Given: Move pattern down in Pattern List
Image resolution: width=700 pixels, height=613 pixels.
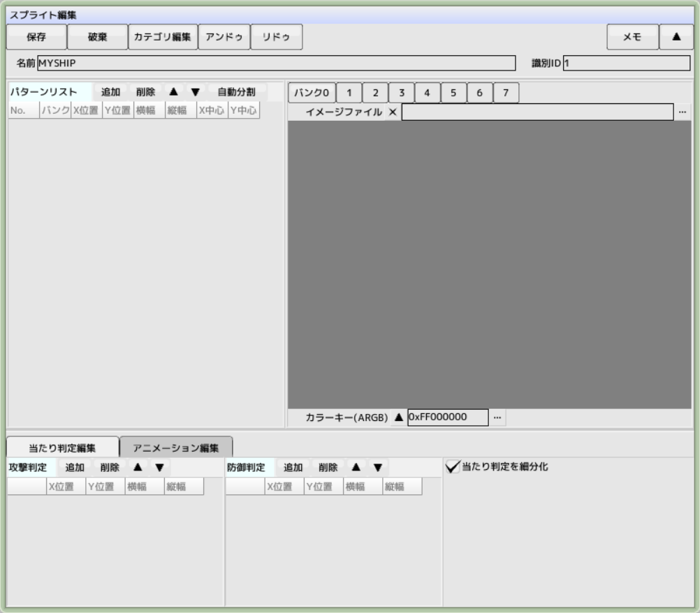Looking at the screenshot, I should [x=195, y=92].
